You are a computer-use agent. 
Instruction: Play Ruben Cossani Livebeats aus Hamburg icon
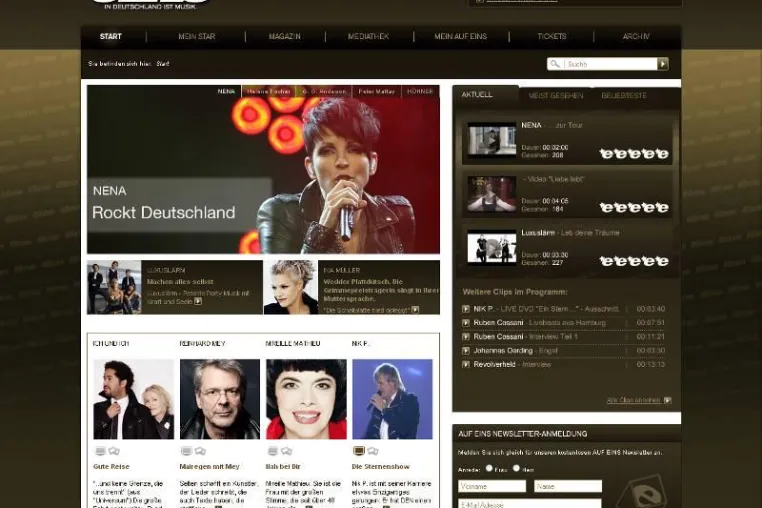tap(466, 323)
